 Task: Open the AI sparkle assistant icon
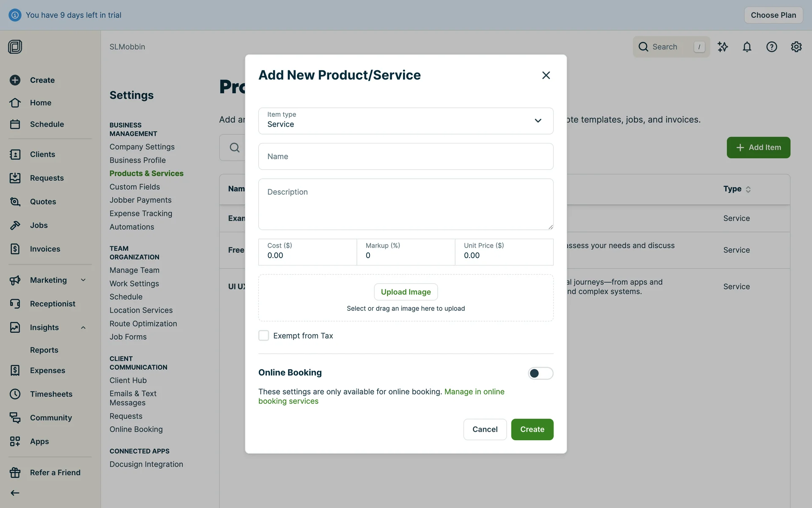722,47
